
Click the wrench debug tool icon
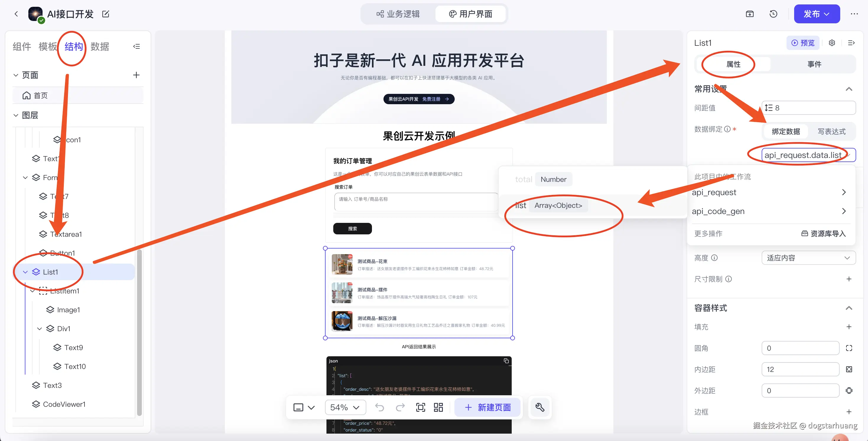540,407
